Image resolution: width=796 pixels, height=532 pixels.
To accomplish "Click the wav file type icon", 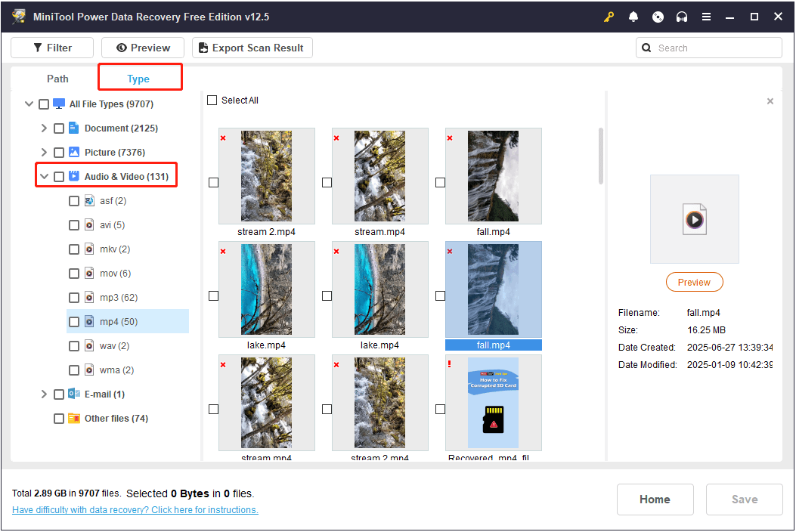I will (89, 345).
